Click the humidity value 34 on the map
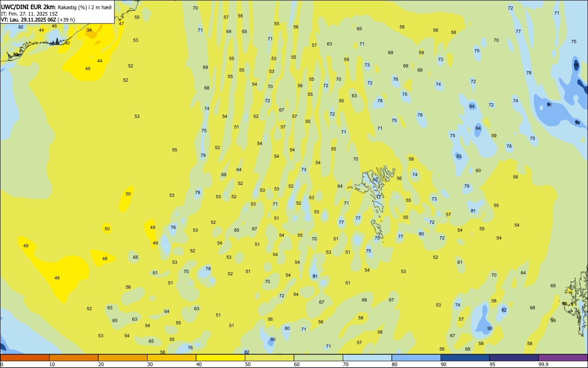 coord(89,30)
